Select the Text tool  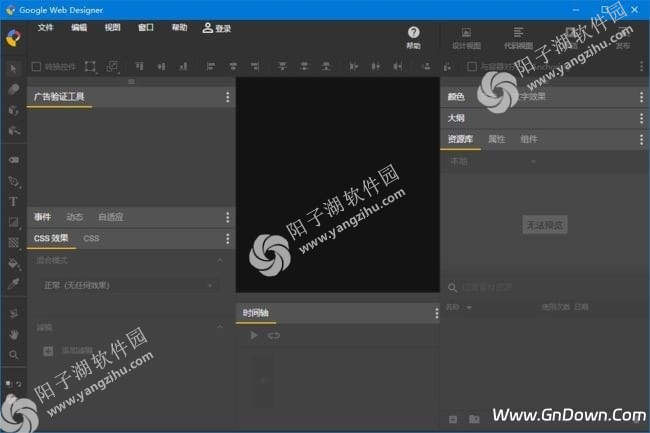tap(13, 201)
